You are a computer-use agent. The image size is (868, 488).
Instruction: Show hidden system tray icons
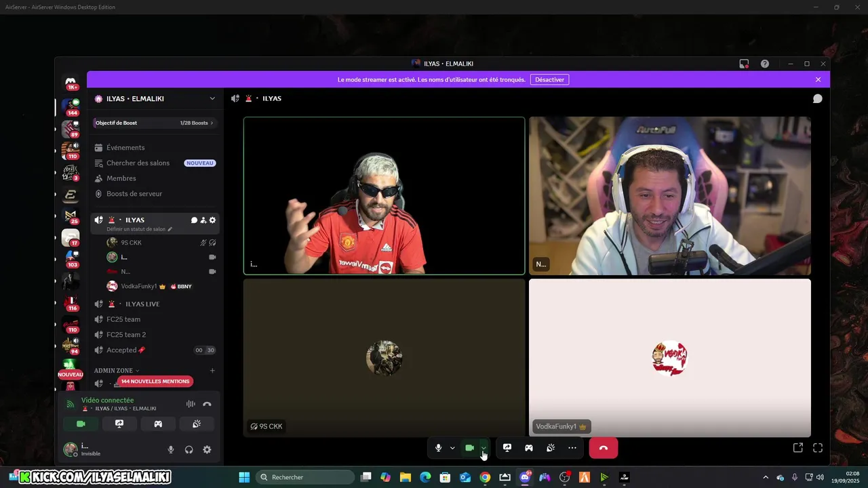[766, 477]
